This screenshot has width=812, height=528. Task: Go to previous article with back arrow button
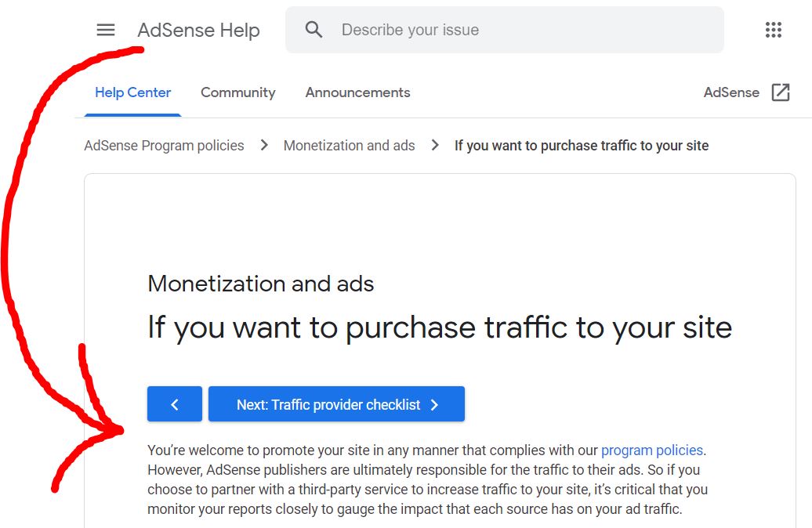click(x=175, y=403)
